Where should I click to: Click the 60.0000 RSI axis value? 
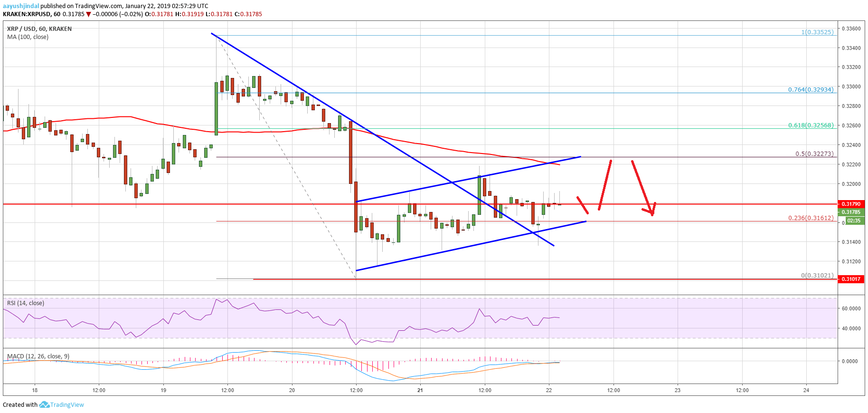click(851, 308)
